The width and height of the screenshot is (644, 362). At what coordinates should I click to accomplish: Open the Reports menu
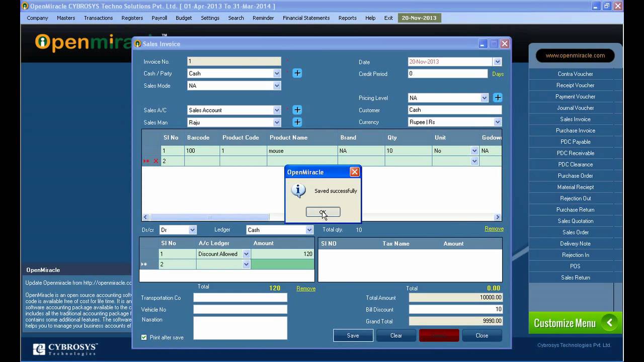coord(347,18)
